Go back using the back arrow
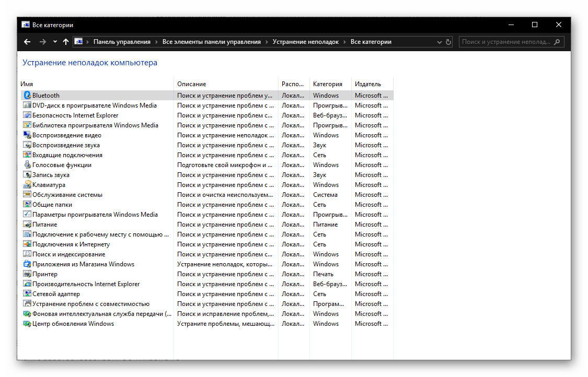588x377 pixels. point(27,42)
